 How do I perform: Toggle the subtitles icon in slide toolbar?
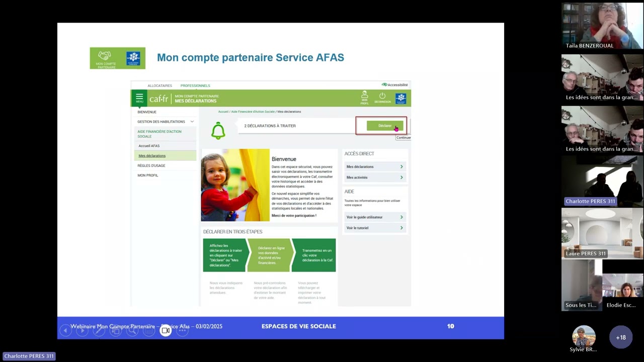pos(149,330)
